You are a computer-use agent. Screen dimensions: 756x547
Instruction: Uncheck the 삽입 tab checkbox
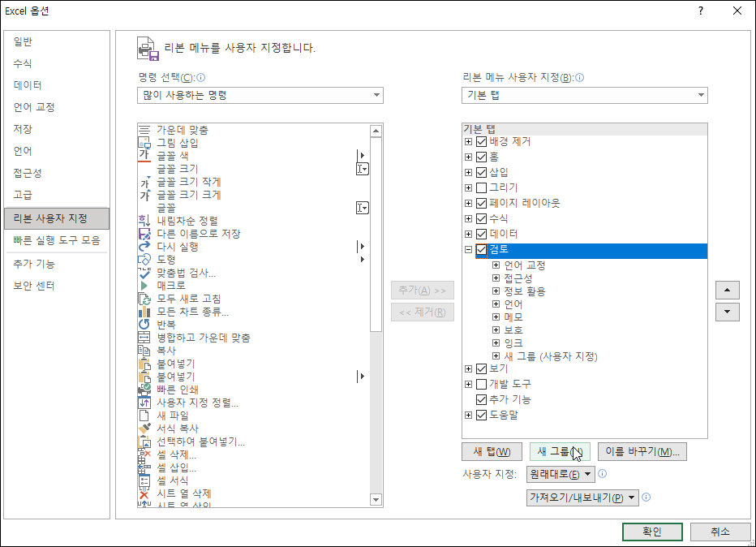(x=481, y=172)
